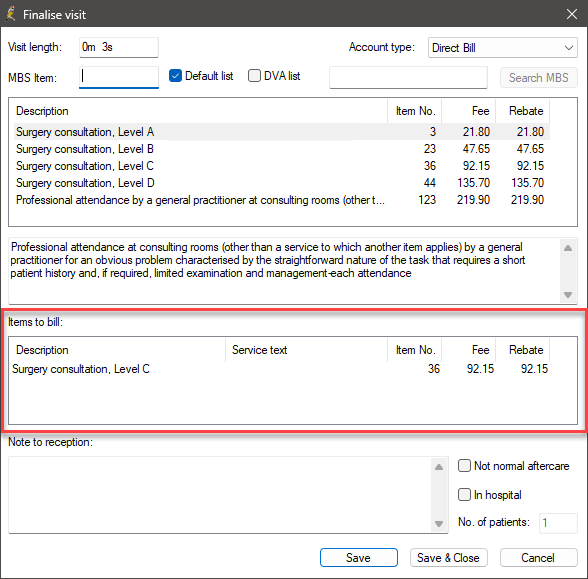Image resolution: width=588 pixels, height=579 pixels.
Task: Enable the DVA list checkbox
Action: point(254,76)
